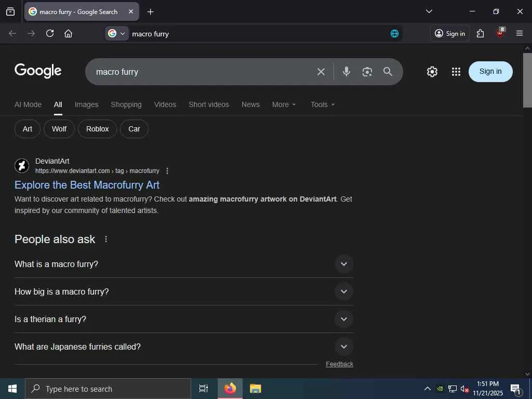Open Google apps grid

(456, 72)
